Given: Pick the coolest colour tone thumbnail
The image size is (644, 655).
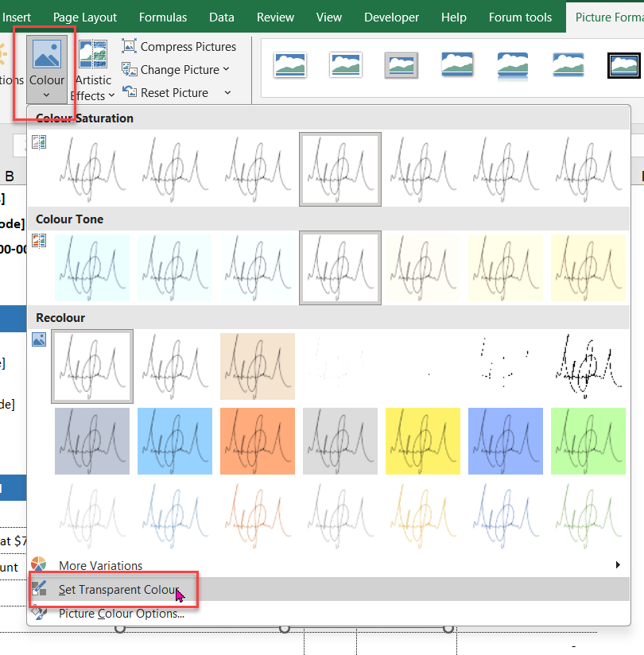Looking at the screenshot, I should (92, 267).
